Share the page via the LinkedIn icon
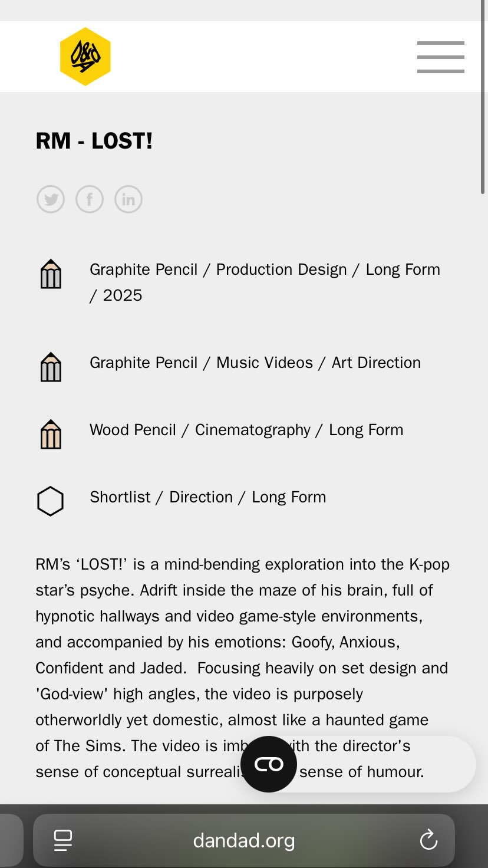 [x=128, y=199]
